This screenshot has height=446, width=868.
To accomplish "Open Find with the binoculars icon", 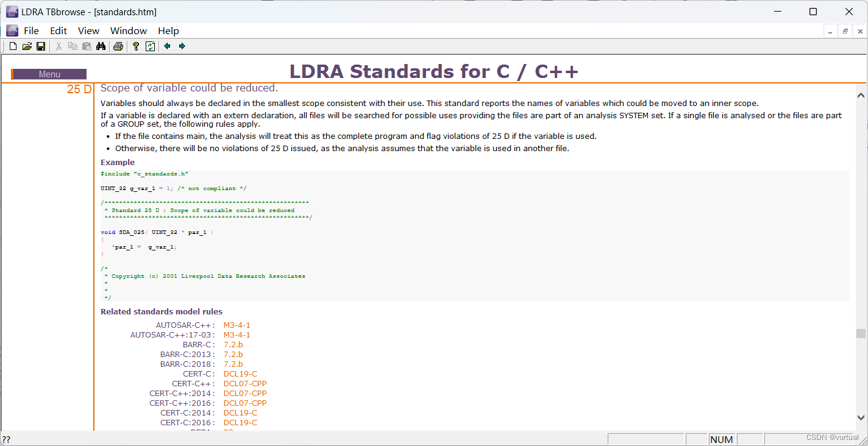I will click(101, 46).
